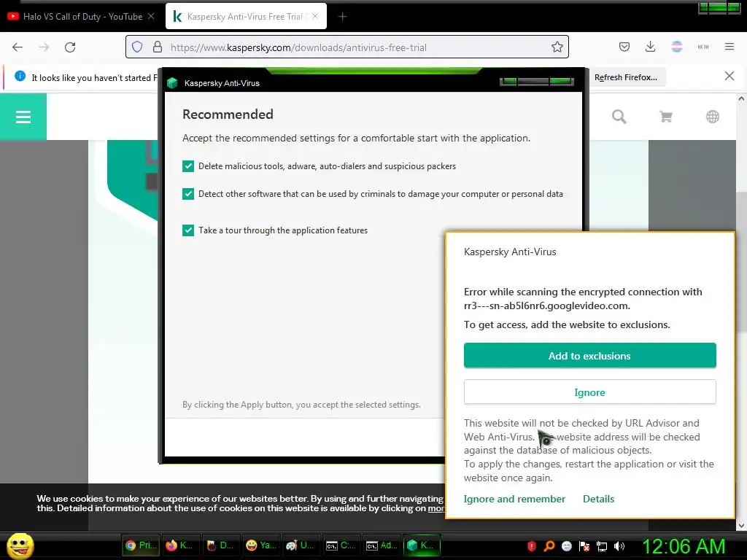Reload the current page
Viewport: 747px width, 560px height.
(70, 47)
